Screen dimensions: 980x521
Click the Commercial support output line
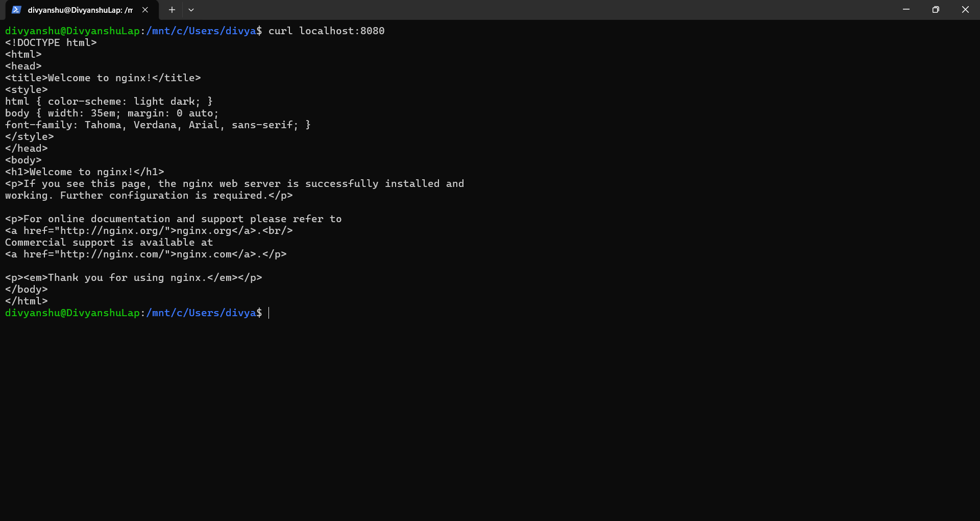(109, 242)
